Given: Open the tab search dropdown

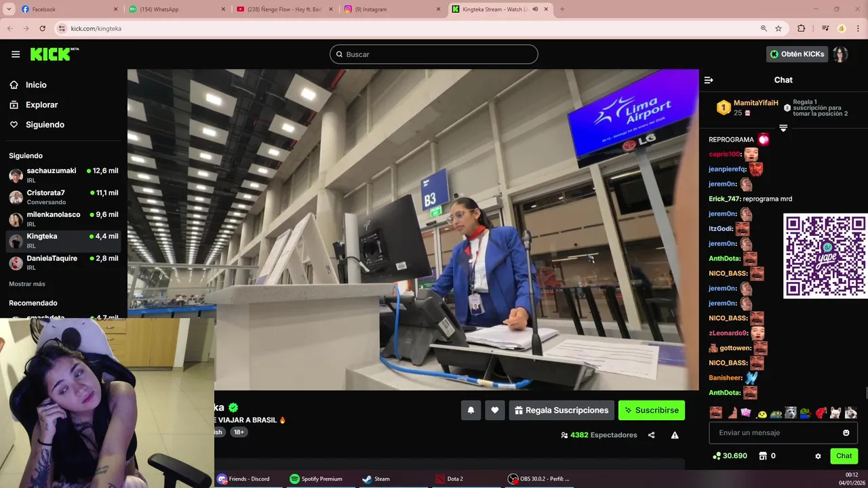Looking at the screenshot, I should pos(9,9).
